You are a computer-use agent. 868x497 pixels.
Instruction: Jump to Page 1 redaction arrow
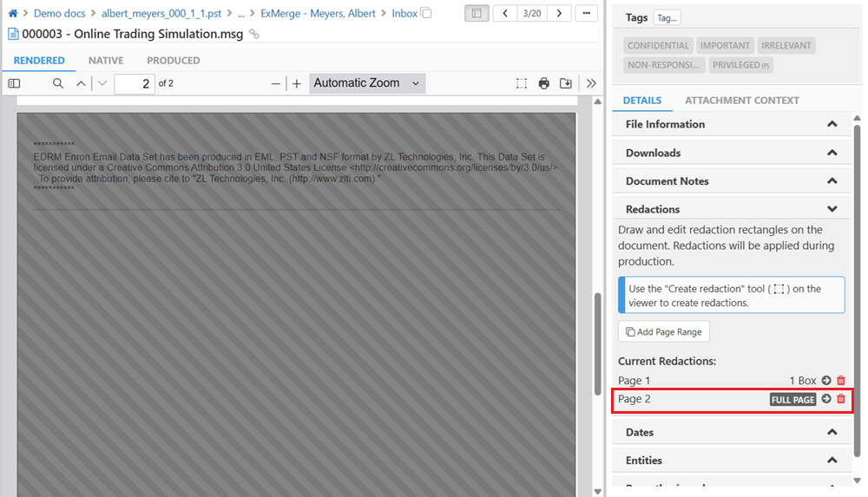[x=826, y=380]
